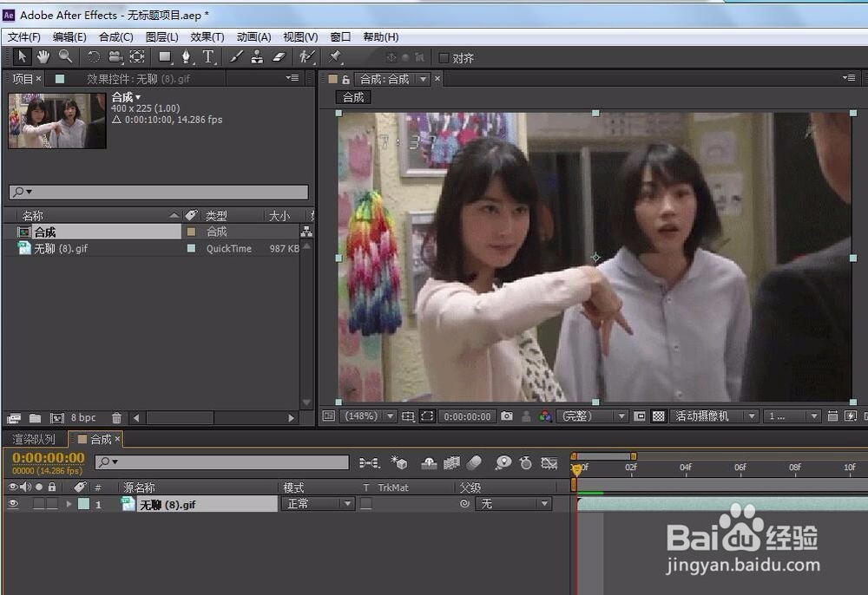
Task: Hide the 无聊 (8).gif layer with eye toggle
Action: [13, 504]
